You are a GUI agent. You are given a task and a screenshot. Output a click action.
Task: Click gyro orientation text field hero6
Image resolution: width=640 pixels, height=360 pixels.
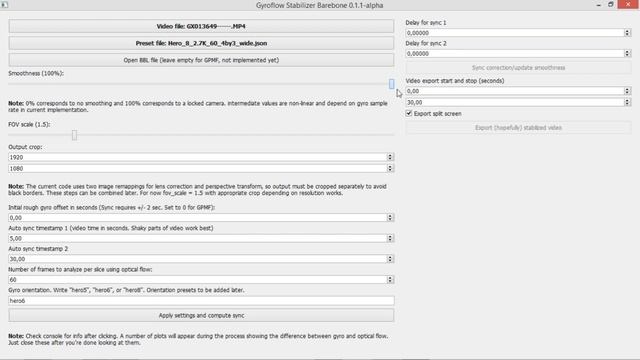201,301
